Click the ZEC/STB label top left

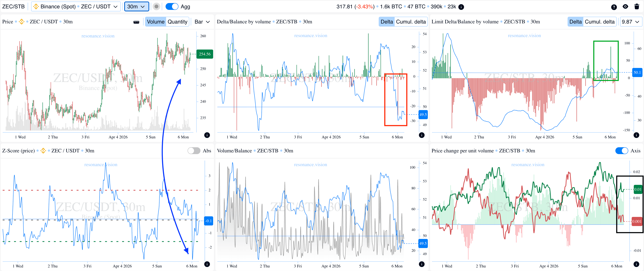coord(13,6)
